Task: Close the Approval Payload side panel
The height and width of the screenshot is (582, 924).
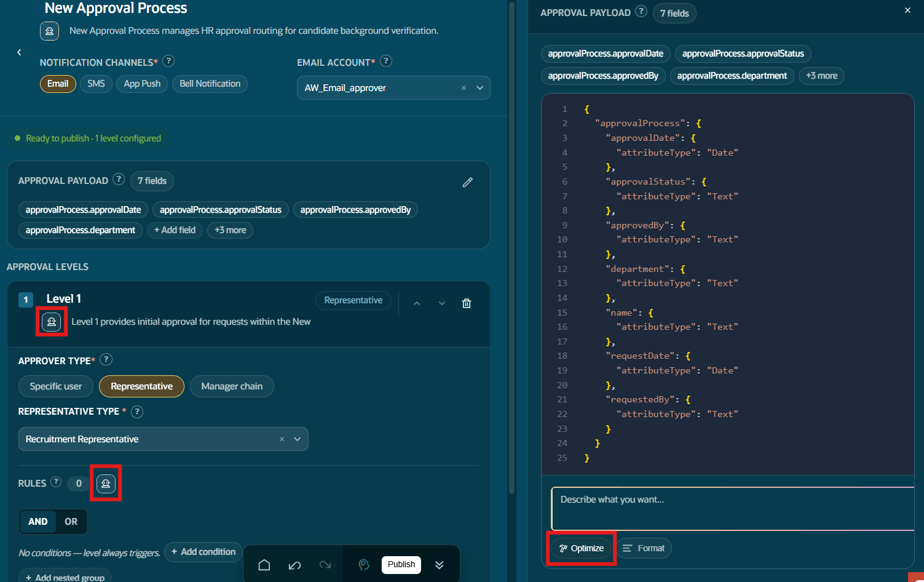Action: coord(907,10)
